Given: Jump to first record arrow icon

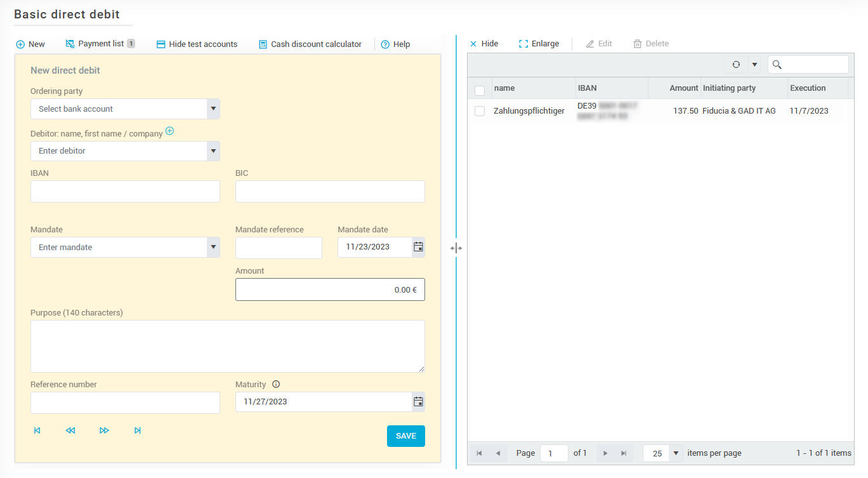Looking at the screenshot, I should point(37,430).
